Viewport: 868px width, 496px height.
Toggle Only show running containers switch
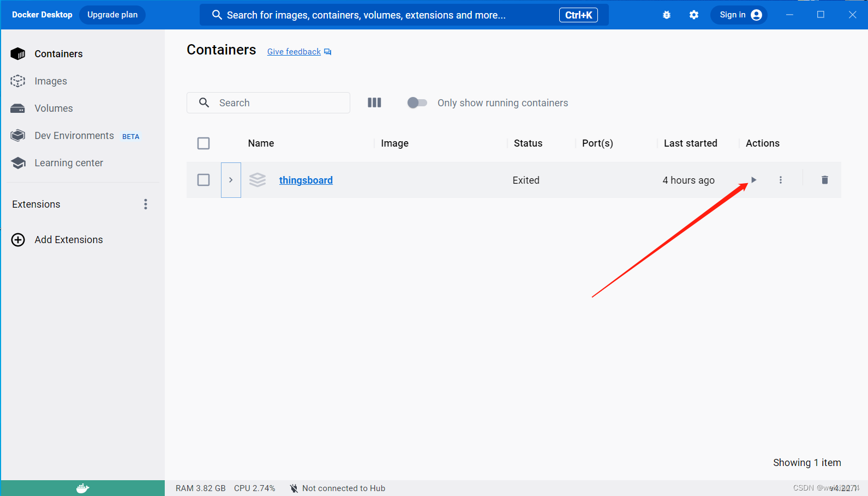coord(417,102)
